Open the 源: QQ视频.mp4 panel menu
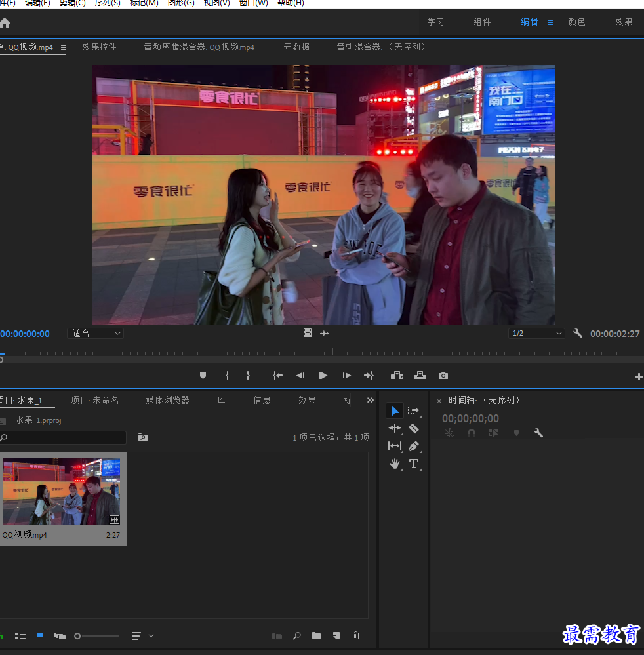 [64, 48]
